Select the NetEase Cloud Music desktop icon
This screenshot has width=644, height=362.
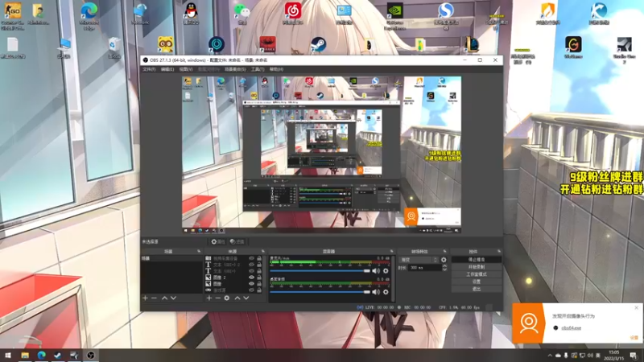pos(293,14)
